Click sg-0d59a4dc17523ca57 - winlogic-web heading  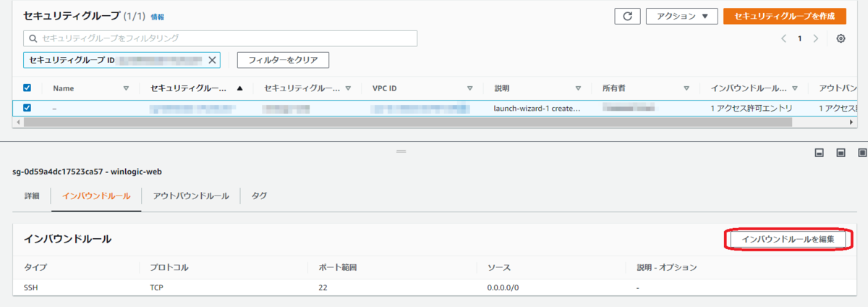coord(87,172)
